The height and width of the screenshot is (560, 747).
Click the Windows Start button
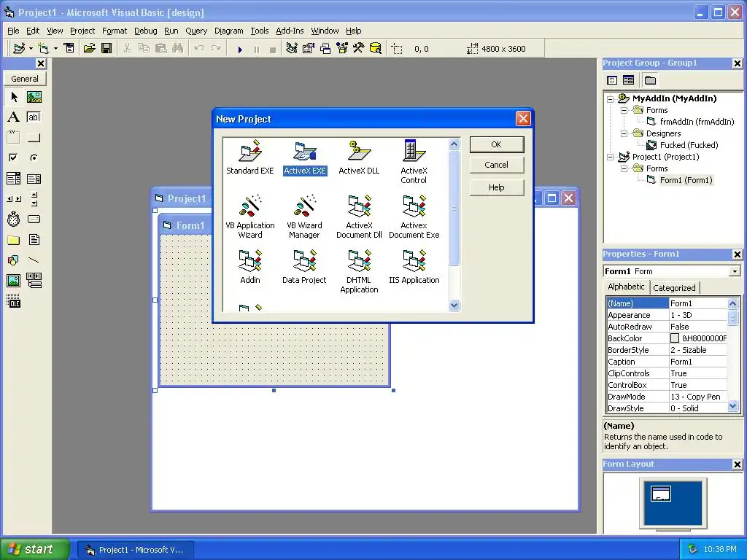coord(34,549)
